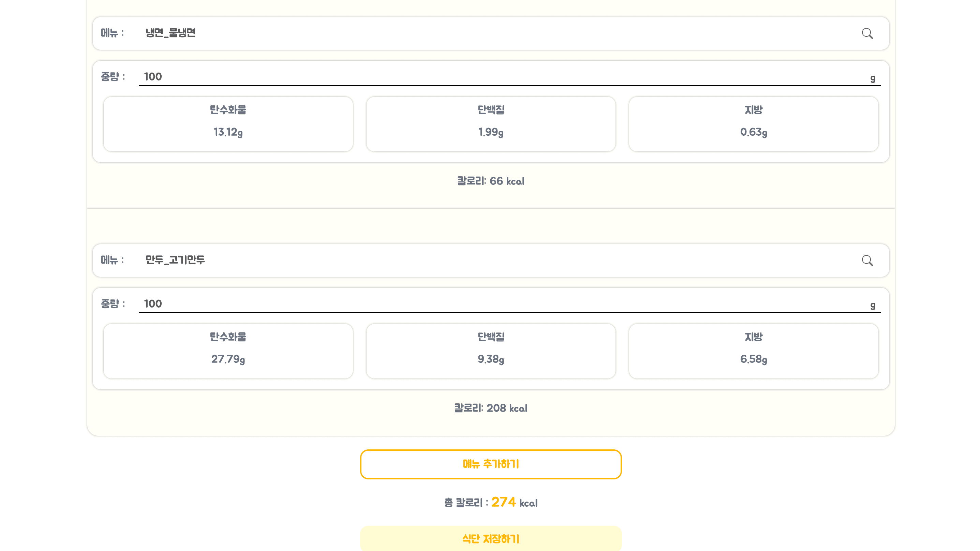This screenshot has width=980, height=551.
Task: Focus the 만두_고기만두 menu name field
Action: pyautogui.click(x=494, y=260)
